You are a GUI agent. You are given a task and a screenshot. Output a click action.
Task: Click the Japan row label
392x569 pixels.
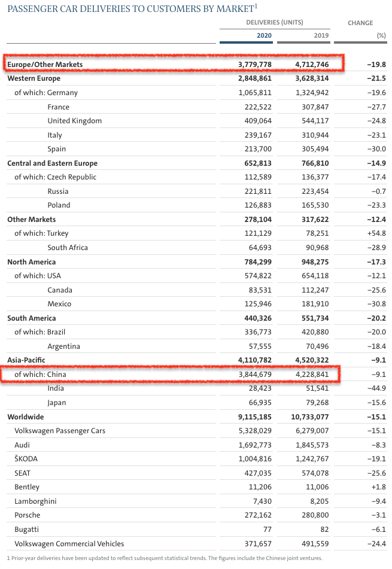click(x=57, y=403)
